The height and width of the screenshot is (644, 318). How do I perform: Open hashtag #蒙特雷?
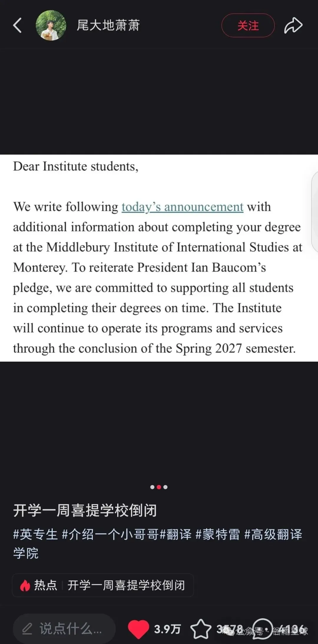pyautogui.click(x=218, y=534)
